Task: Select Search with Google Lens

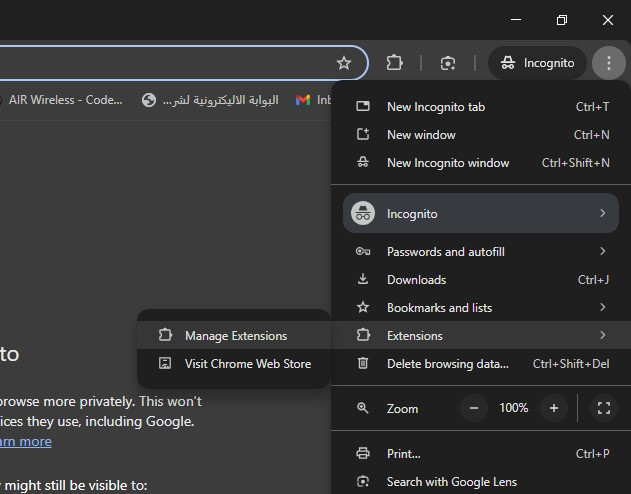Action: (x=451, y=482)
